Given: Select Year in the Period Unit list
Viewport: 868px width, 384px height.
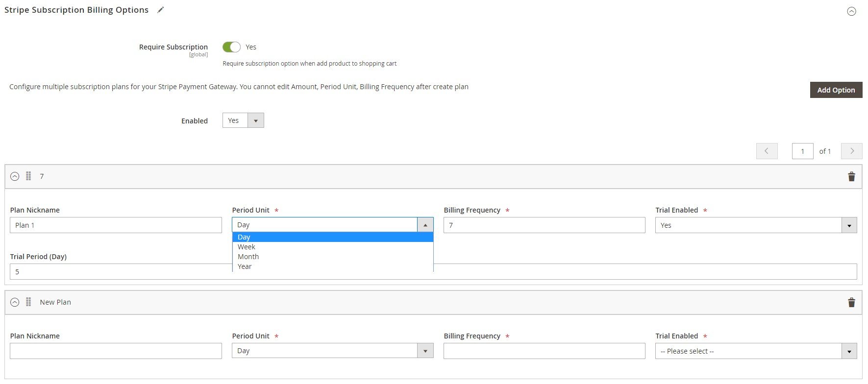Looking at the screenshot, I should tap(333, 266).
